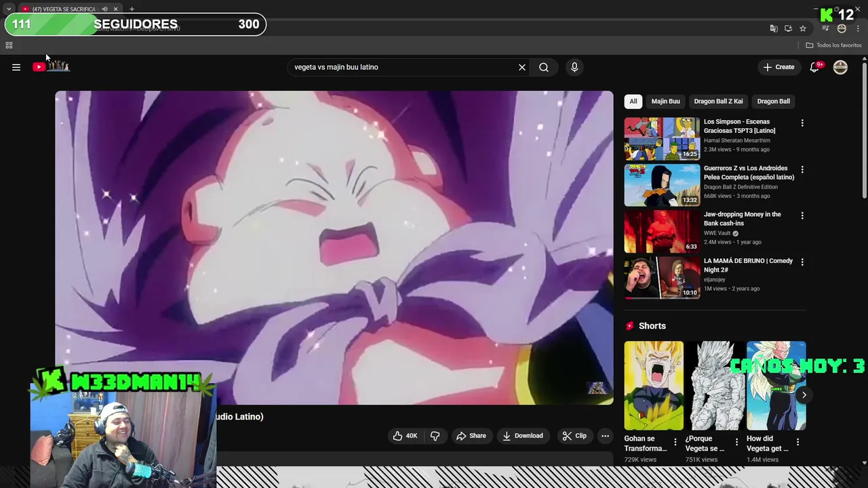The image size is (868, 488).
Task: Open the Guerreros Z vs Los Androides thumbnail
Action: 662,184
